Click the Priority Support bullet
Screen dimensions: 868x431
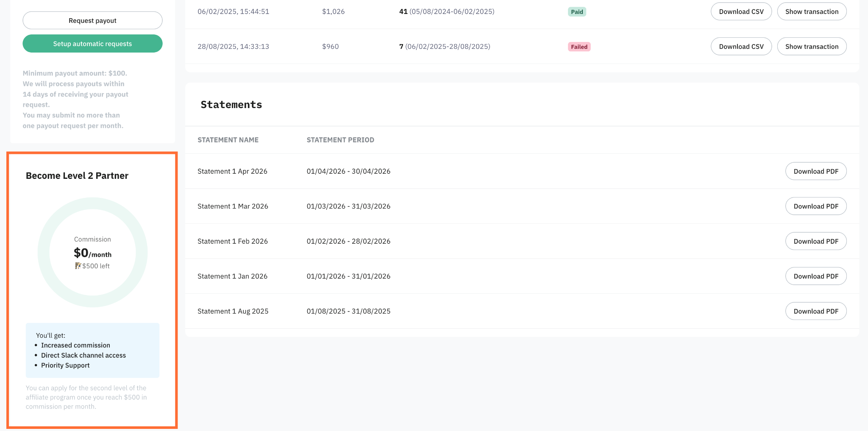[65, 365]
